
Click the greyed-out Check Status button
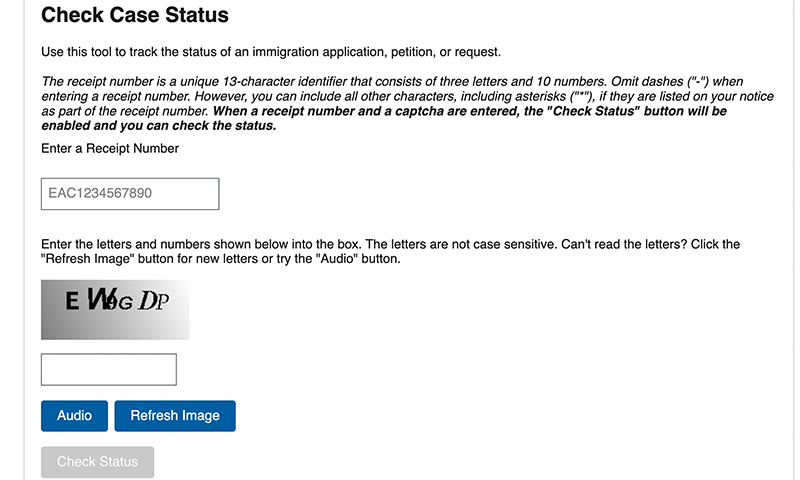pyautogui.click(x=97, y=462)
